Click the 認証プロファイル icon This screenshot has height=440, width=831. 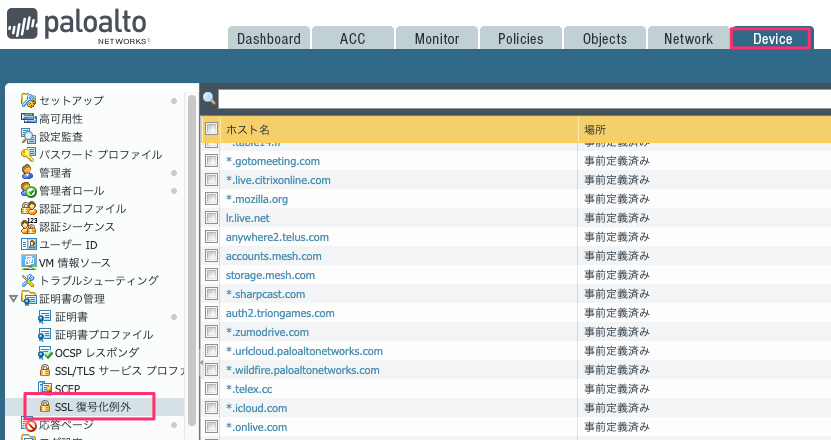pos(28,208)
